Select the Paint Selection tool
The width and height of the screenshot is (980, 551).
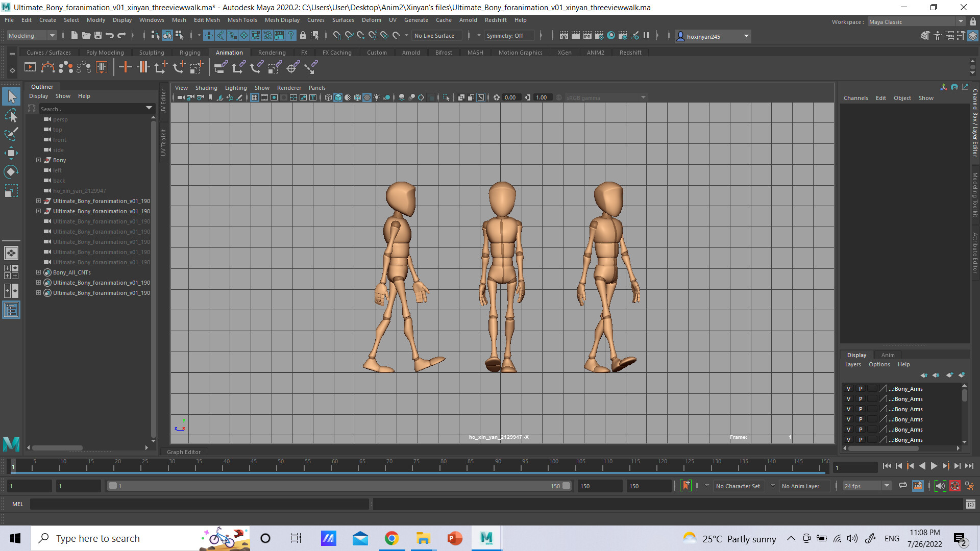pos(11,134)
